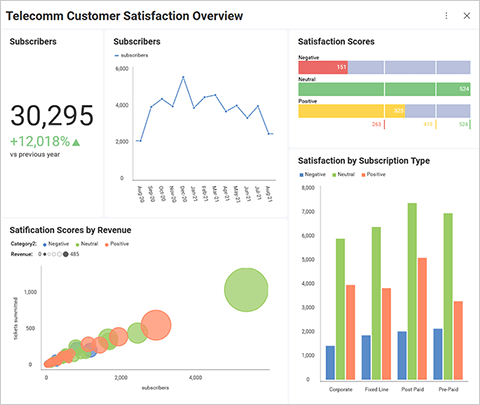Select the green Neutral 524 score bar
This screenshot has width=480, height=405.
(384, 89)
